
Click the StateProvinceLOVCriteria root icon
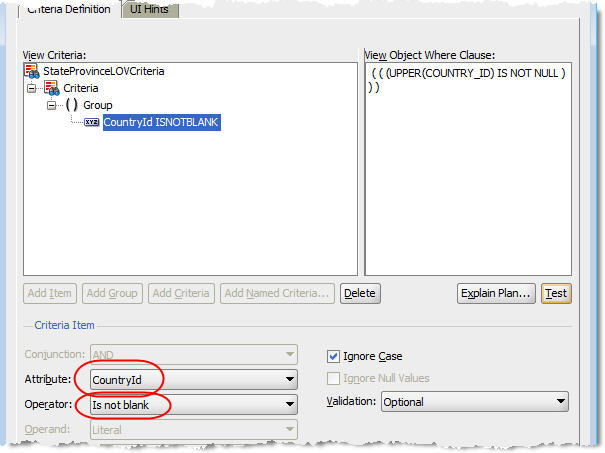(x=31, y=71)
